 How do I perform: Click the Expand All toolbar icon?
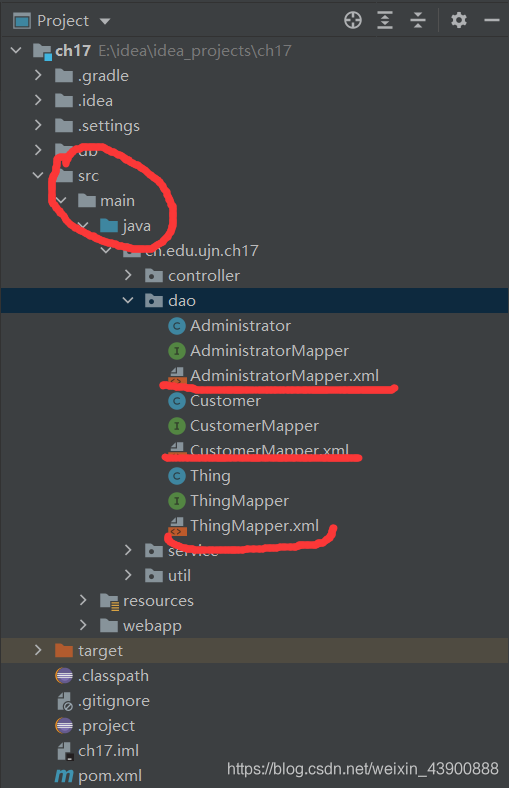(385, 21)
